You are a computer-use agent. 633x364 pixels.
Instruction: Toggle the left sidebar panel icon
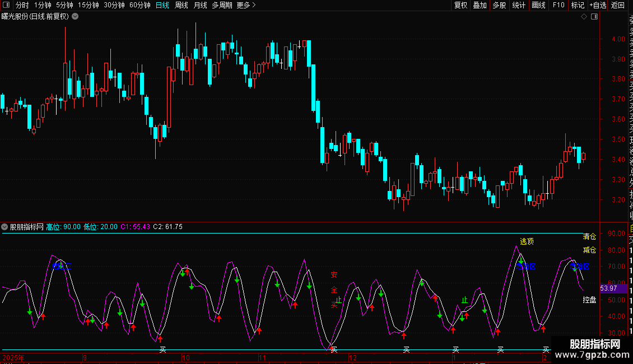[x=7, y=6]
